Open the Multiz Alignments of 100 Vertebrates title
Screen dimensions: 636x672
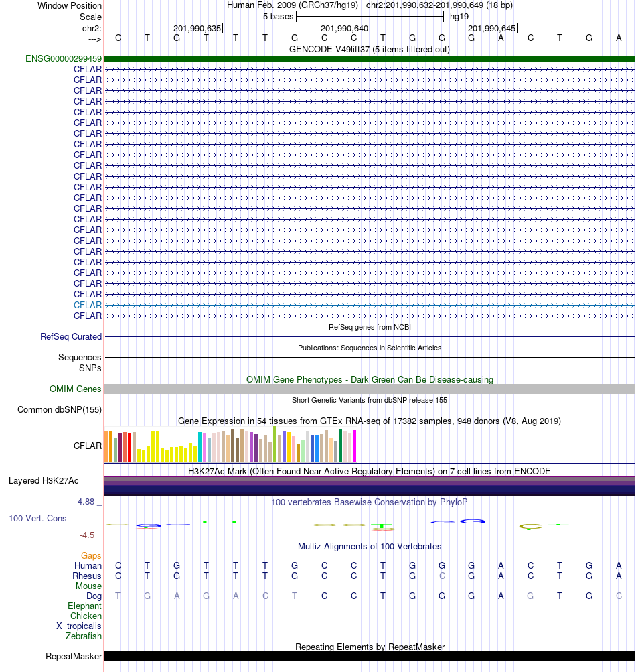point(369,547)
